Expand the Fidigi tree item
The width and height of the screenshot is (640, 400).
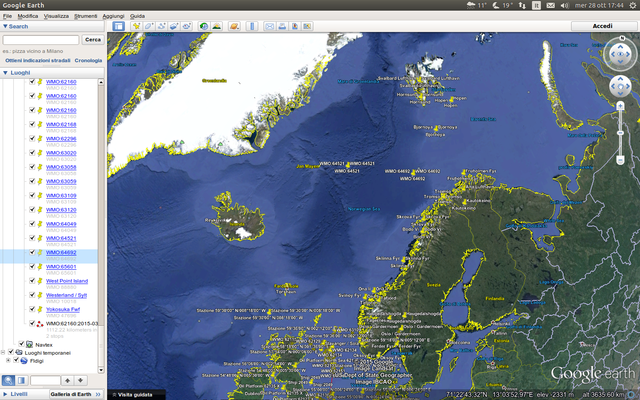(8, 360)
